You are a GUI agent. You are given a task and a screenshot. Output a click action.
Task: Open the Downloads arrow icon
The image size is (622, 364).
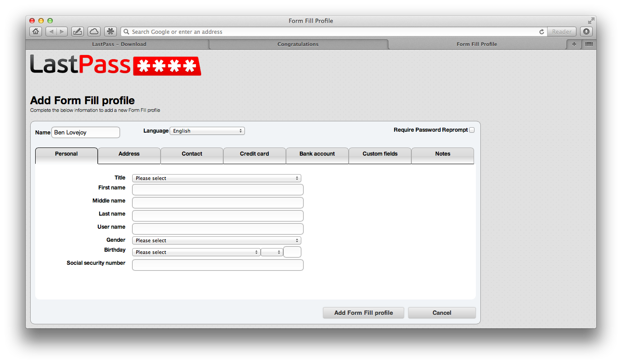(586, 32)
